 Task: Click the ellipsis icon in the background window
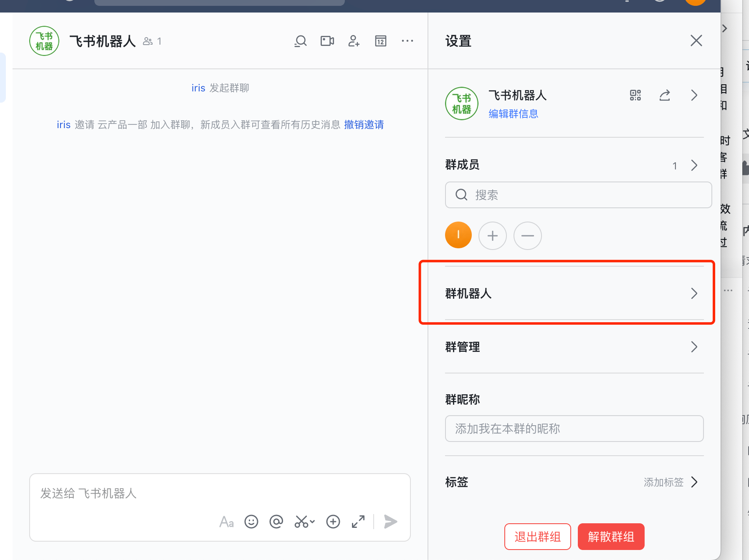click(x=728, y=290)
